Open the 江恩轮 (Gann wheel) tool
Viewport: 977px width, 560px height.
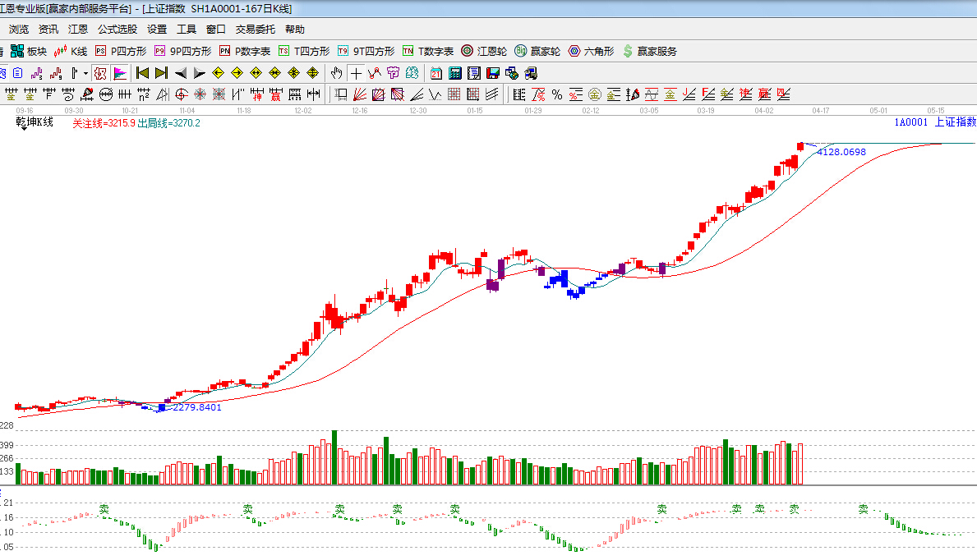pyautogui.click(x=484, y=51)
